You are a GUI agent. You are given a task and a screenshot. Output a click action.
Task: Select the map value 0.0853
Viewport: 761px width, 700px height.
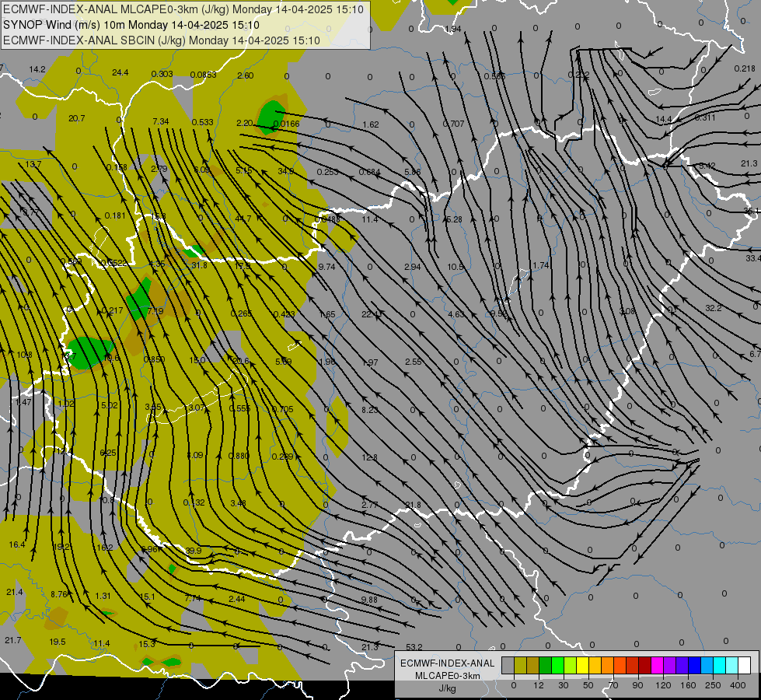pos(204,75)
